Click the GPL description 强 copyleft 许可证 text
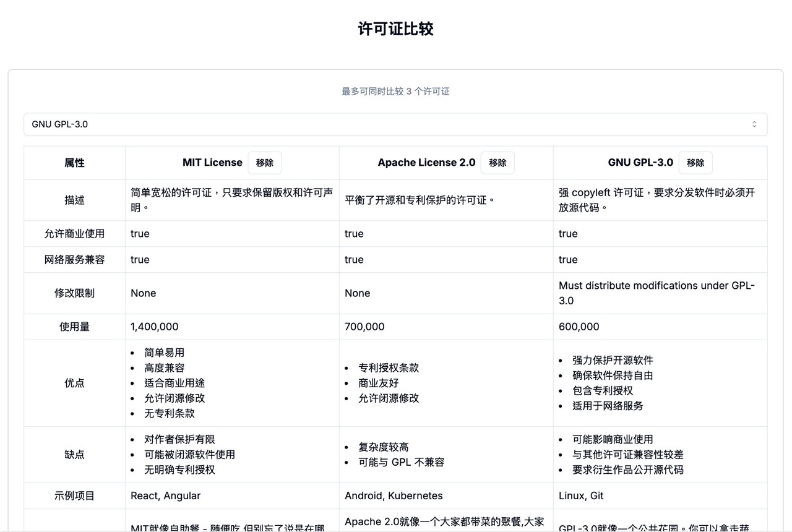792x532 pixels. tap(657, 200)
